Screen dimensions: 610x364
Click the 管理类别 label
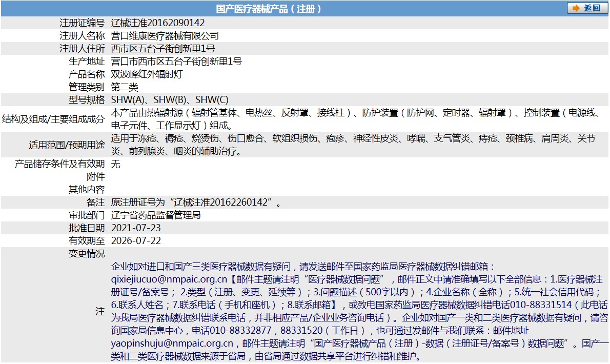87,87
